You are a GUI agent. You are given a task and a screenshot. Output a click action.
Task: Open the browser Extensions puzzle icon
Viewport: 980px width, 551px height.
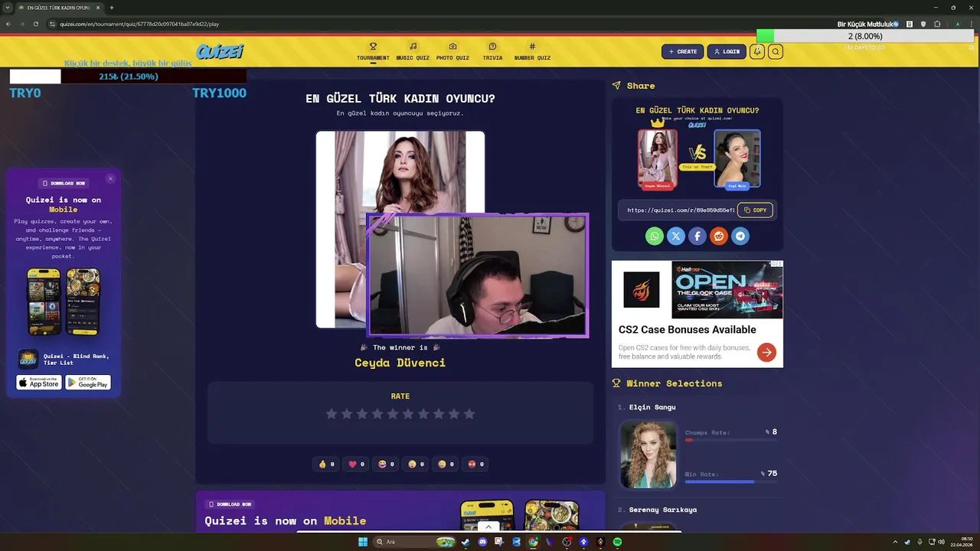click(936, 24)
